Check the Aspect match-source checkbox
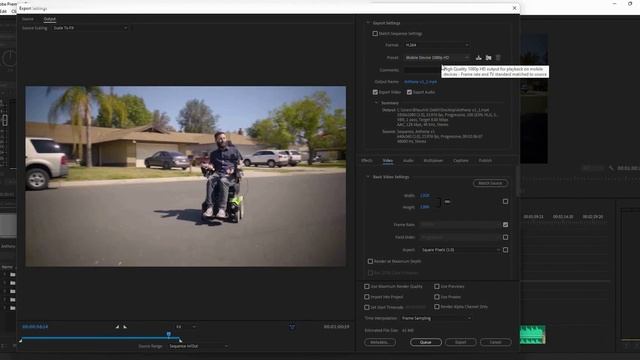 coord(505,250)
